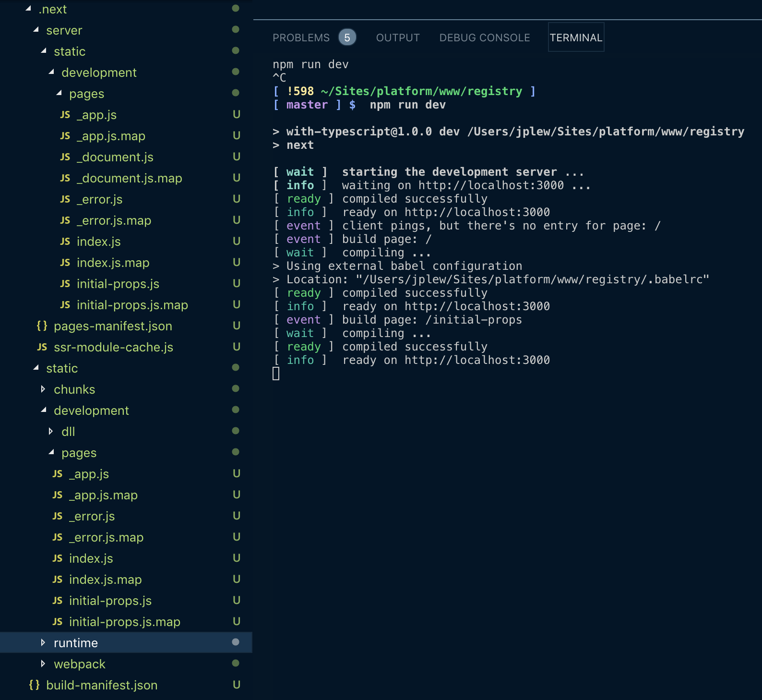Click with-typescript@1.0.0 dev line in terminal

(x=509, y=132)
